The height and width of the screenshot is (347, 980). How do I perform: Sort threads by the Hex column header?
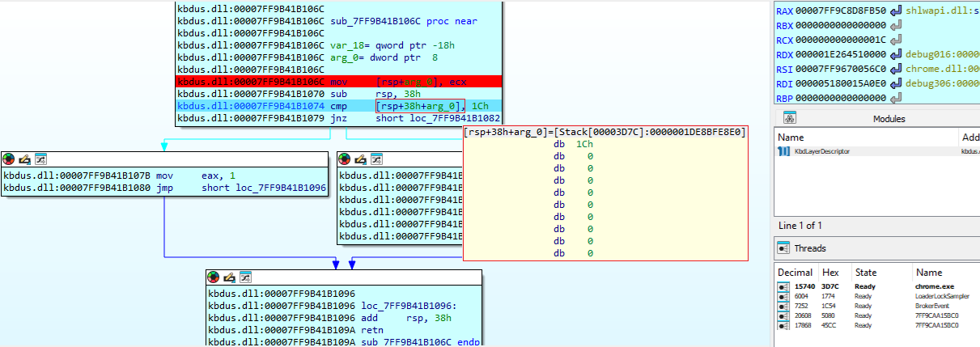tap(830, 273)
